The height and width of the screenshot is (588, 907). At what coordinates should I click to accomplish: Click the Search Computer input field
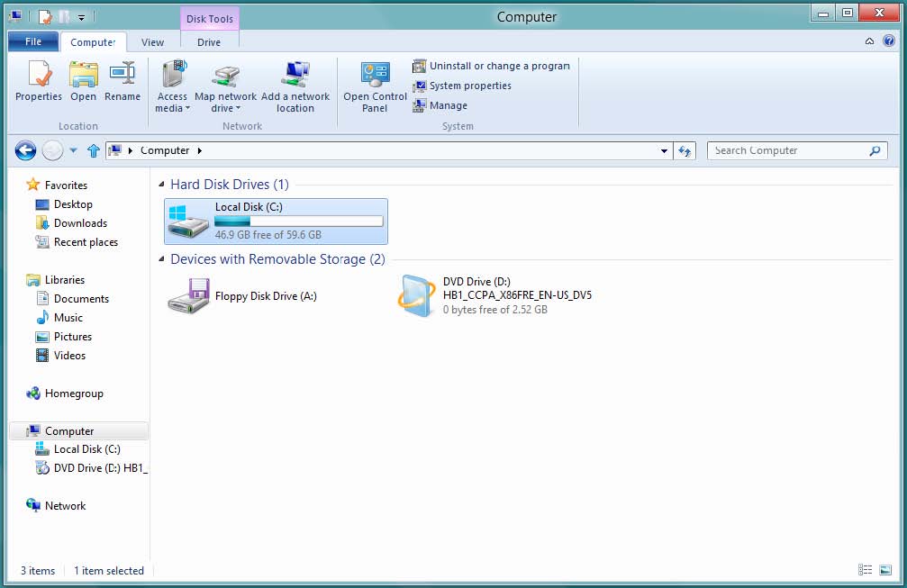click(x=788, y=151)
